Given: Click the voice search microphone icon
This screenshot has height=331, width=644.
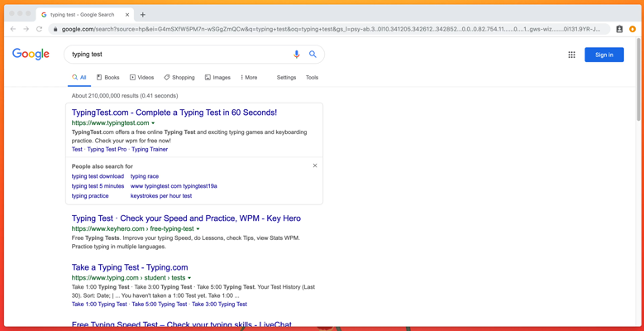Looking at the screenshot, I should click(x=297, y=55).
